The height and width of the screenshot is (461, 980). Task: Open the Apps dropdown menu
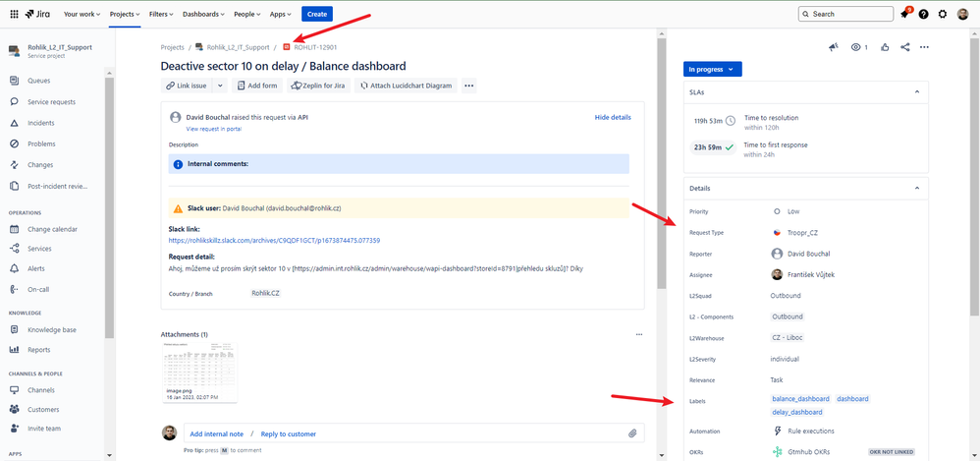point(281,14)
